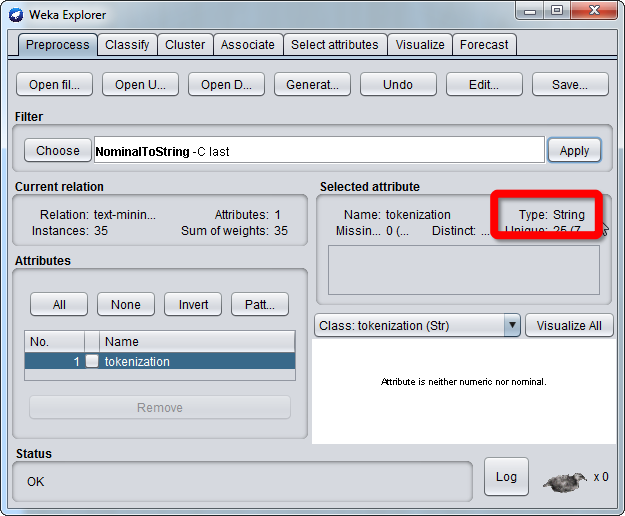Choose a different filter
625x516 pixels.
pos(58,151)
